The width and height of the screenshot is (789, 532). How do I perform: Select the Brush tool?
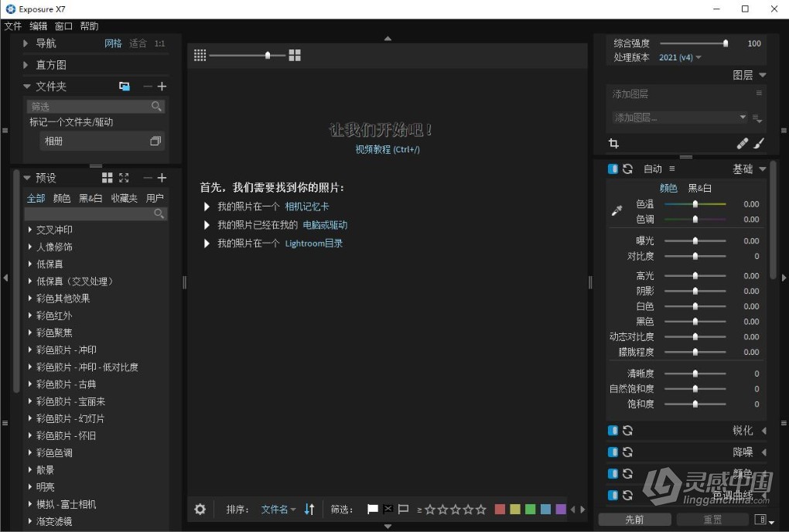[x=759, y=143]
